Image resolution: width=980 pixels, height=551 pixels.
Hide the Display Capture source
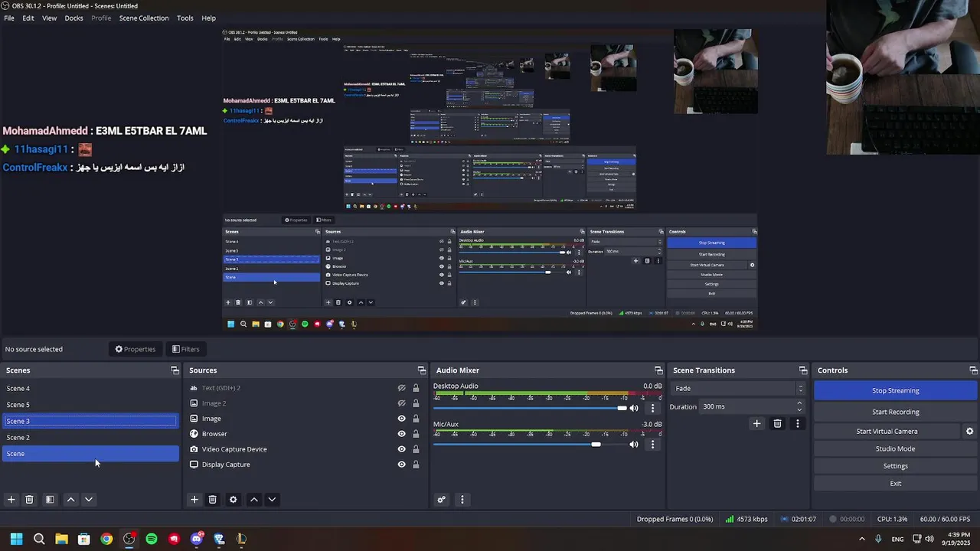coord(401,465)
